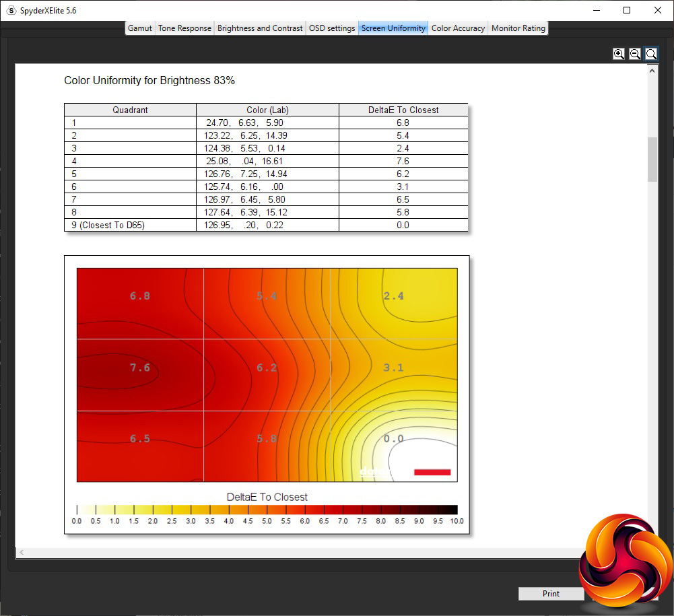The width and height of the screenshot is (674, 616).
Task: Click the '9 (Closest To D65)' row label
Action: tap(108, 226)
